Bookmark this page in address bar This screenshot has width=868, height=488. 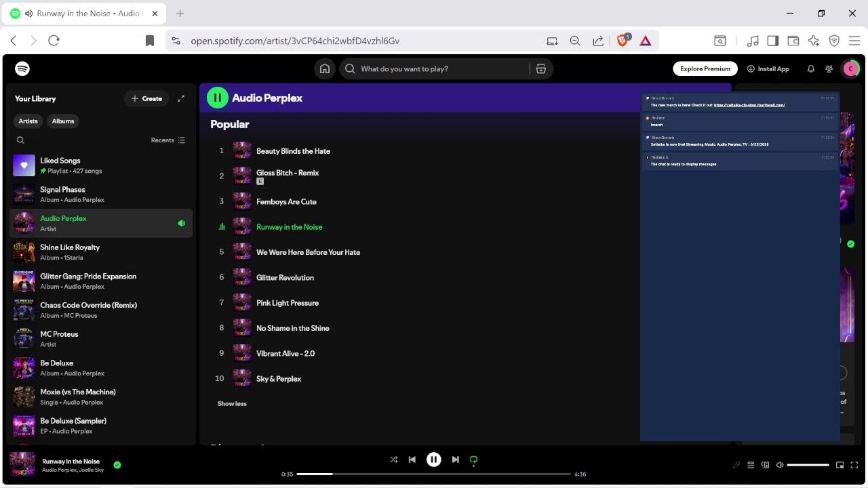click(x=150, y=41)
